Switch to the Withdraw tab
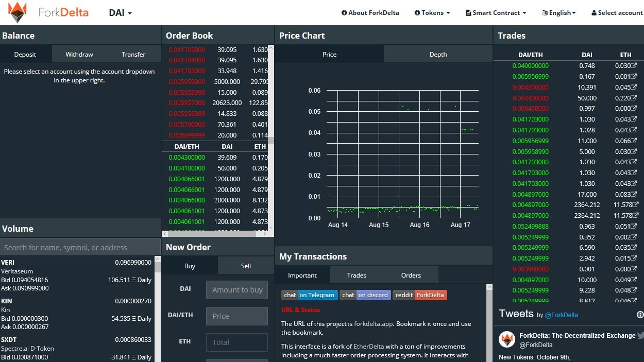This screenshot has height=362, width=644. click(x=79, y=55)
